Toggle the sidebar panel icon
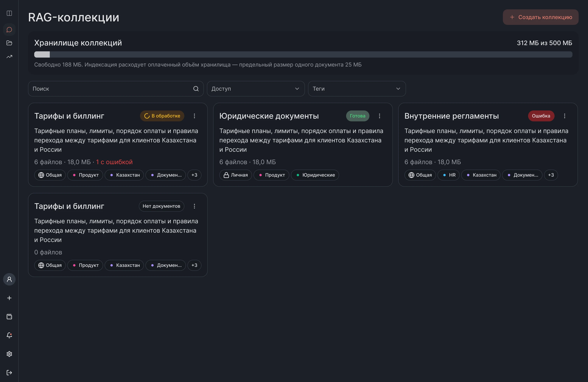Viewport: 588px width, 382px height. click(9, 13)
